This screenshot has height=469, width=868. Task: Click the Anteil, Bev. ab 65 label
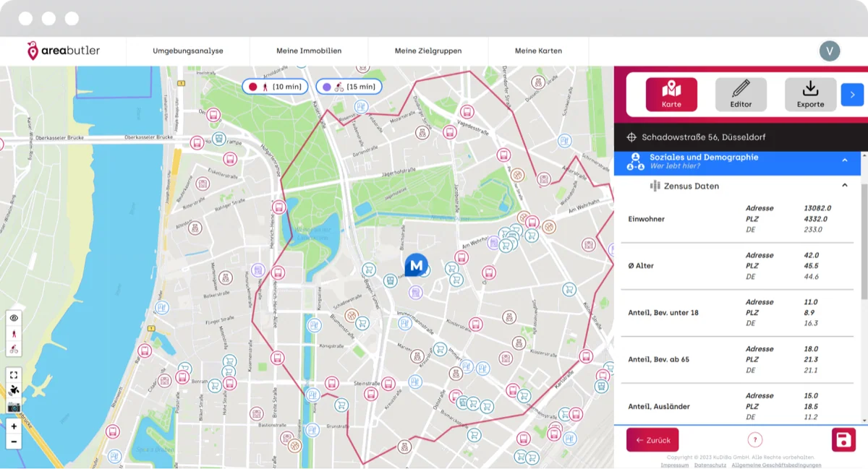[x=659, y=360]
